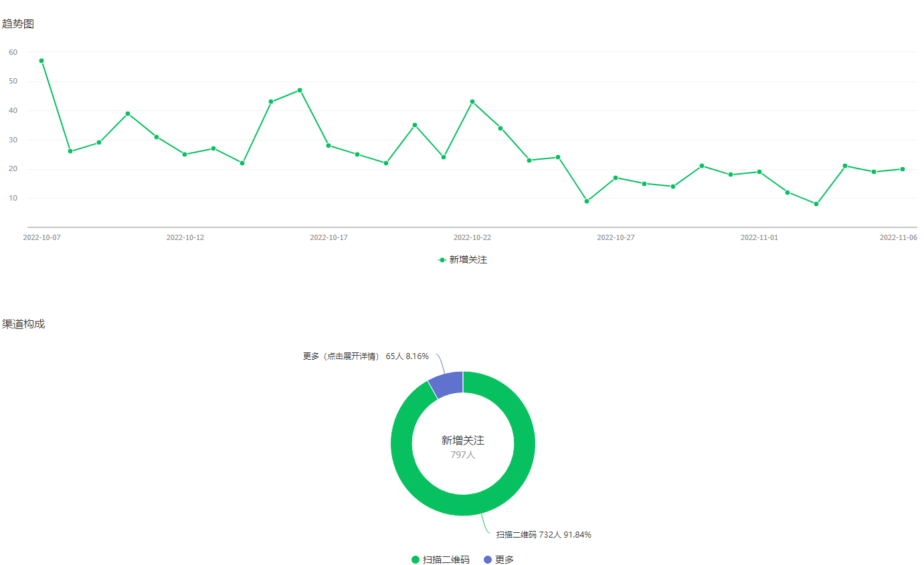This screenshot has height=565, width=924.
Task: Select the data point above 2022-10-12
Action: click(x=185, y=154)
